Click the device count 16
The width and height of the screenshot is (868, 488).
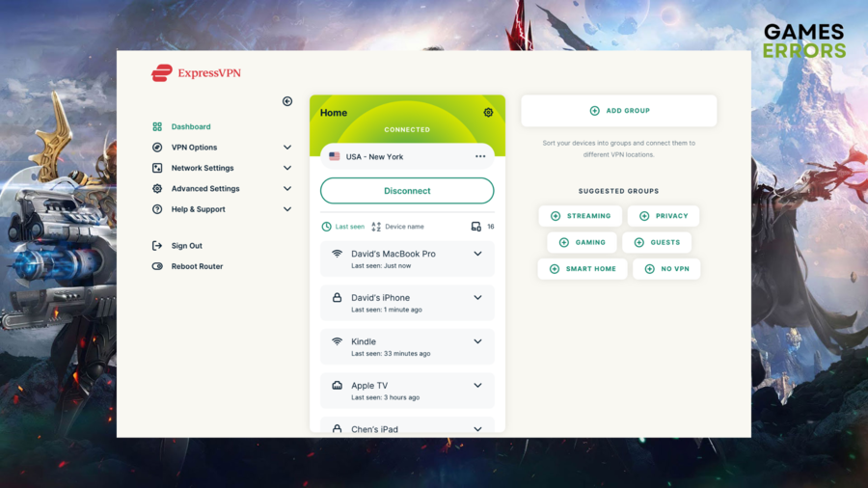pyautogui.click(x=491, y=227)
